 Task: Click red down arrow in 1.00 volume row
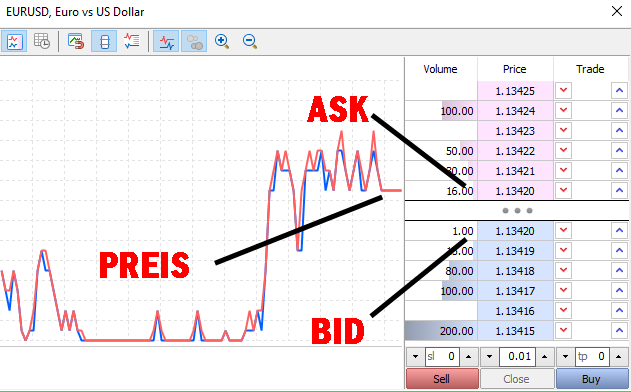(563, 231)
